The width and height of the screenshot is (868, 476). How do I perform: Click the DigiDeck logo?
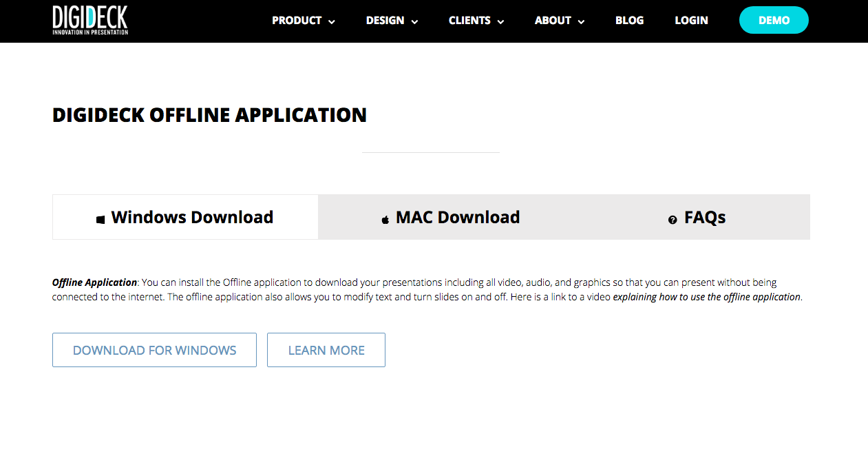pos(90,20)
